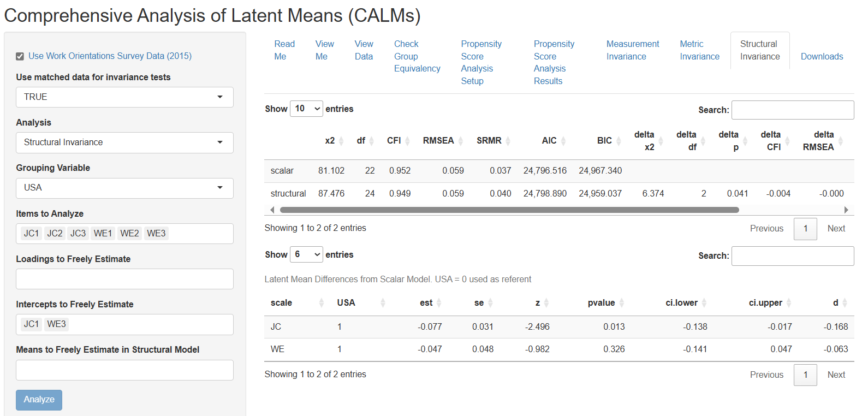868x416 pixels.
Task: Sort latent means by pvalue icon
Action: 622,303
